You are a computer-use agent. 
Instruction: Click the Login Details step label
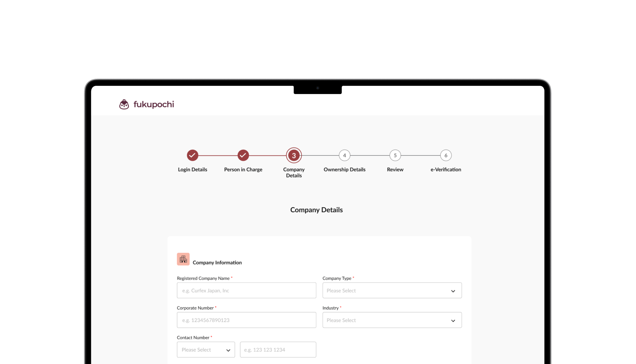coord(193,170)
